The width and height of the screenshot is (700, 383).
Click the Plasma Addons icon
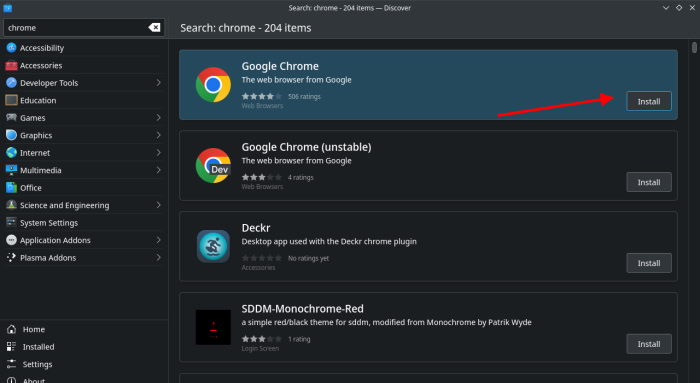coord(12,258)
